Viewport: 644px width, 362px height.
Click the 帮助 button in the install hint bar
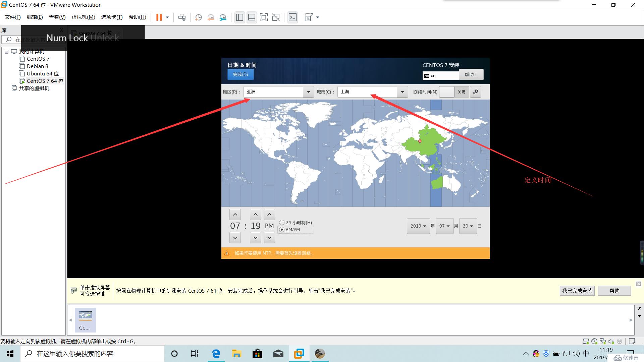614,291
